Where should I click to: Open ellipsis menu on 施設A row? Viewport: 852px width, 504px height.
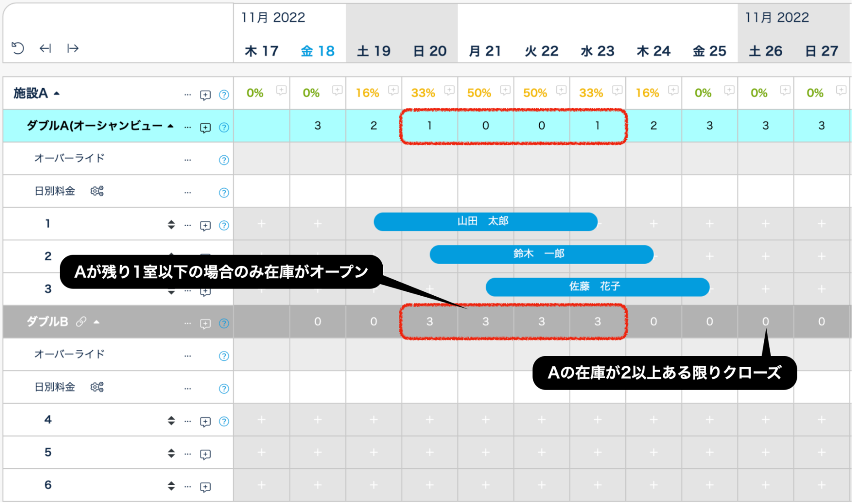click(188, 95)
